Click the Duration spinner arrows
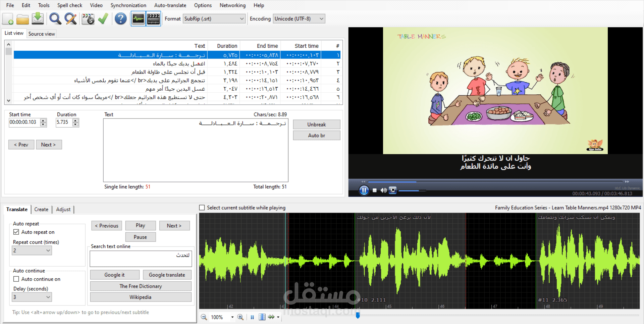644x324 pixels. pos(76,122)
